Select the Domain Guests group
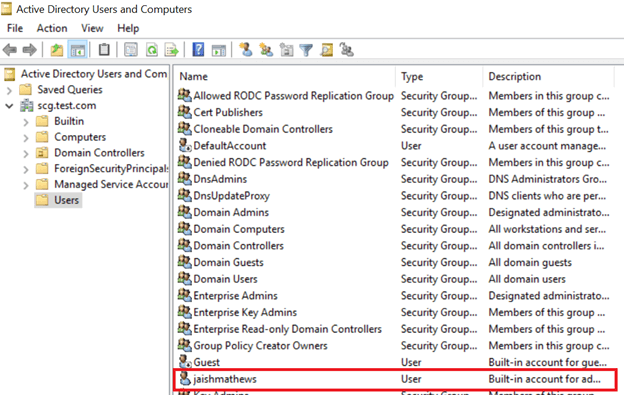Viewport: 624px width, 395px height. [228, 263]
